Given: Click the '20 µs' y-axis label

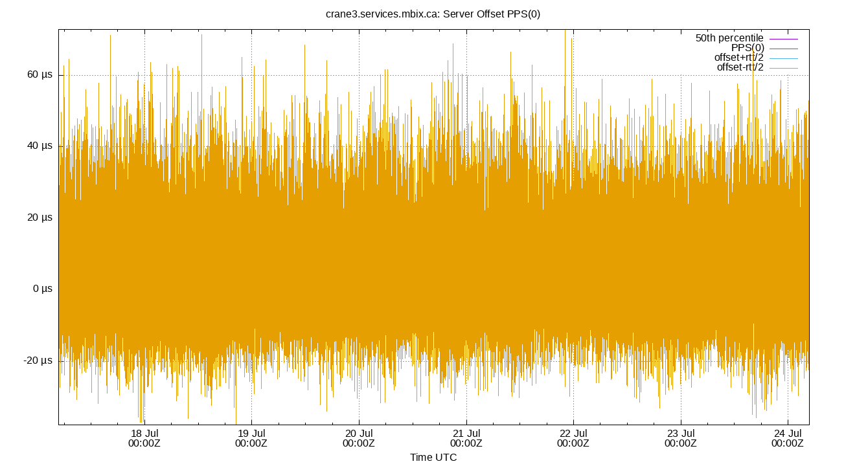Looking at the screenshot, I should point(40,217).
